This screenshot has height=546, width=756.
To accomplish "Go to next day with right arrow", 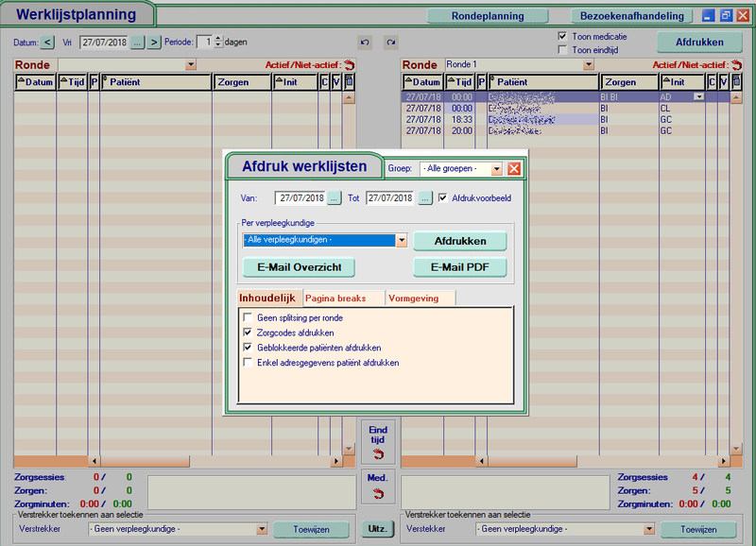I will [155, 43].
